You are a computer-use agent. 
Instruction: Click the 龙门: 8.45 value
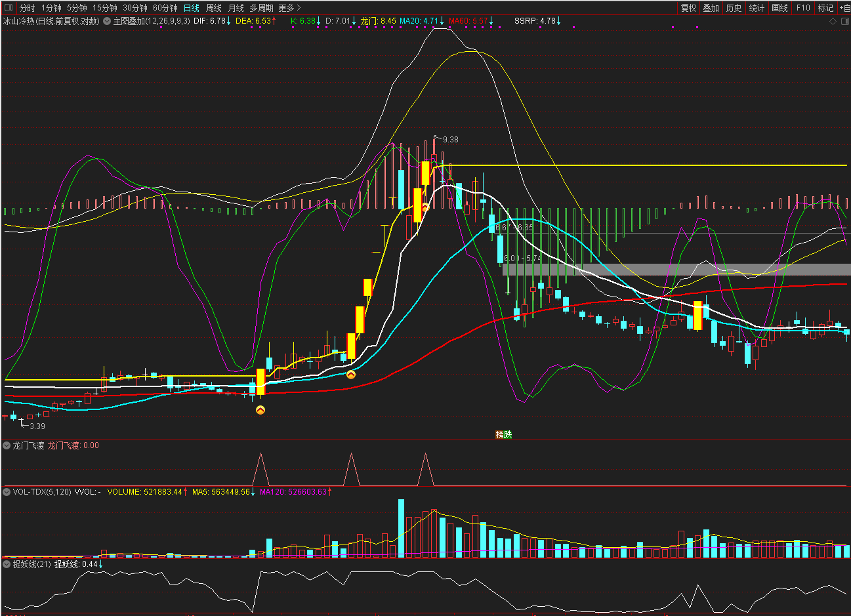[x=379, y=21]
